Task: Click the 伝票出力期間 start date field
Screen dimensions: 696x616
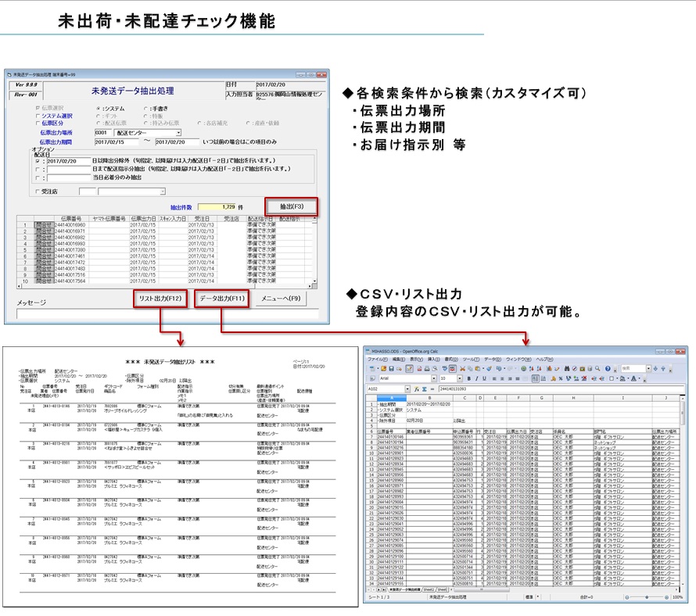Action: coord(117,142)
